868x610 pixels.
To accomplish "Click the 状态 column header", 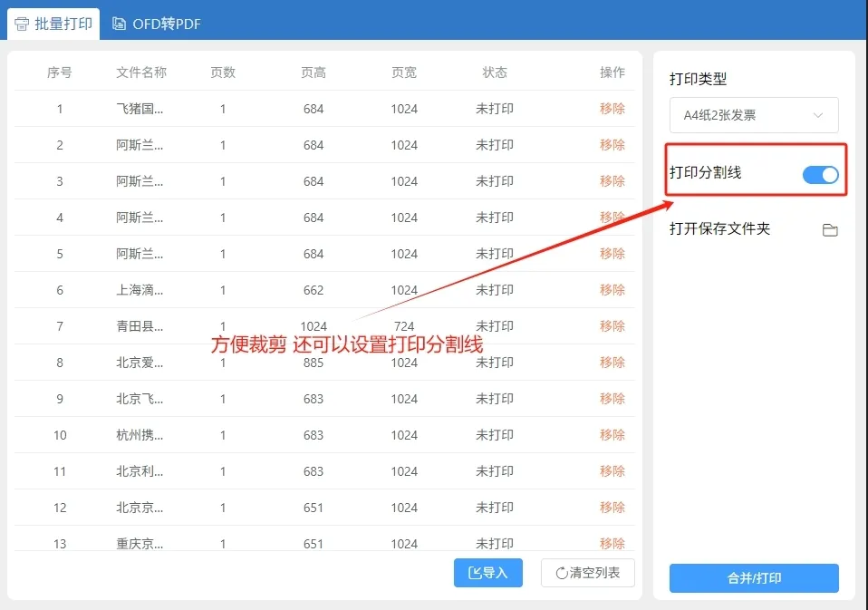I will point(495,73).
